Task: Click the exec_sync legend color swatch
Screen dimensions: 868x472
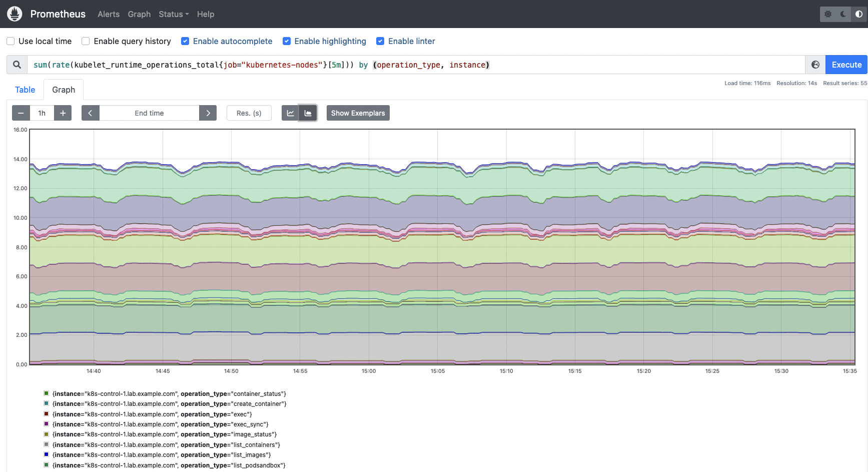Action: [x=46, y=424]
